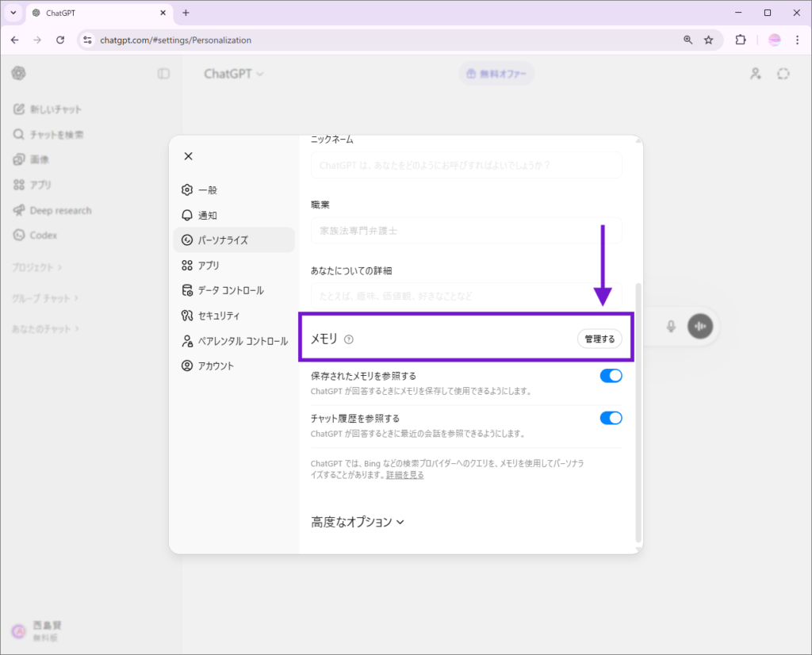Viewport: 812px width, 655px height.
Task: Open the browser extensions puzzle icon
Action: pyautogui.click(x=741, y=40)
